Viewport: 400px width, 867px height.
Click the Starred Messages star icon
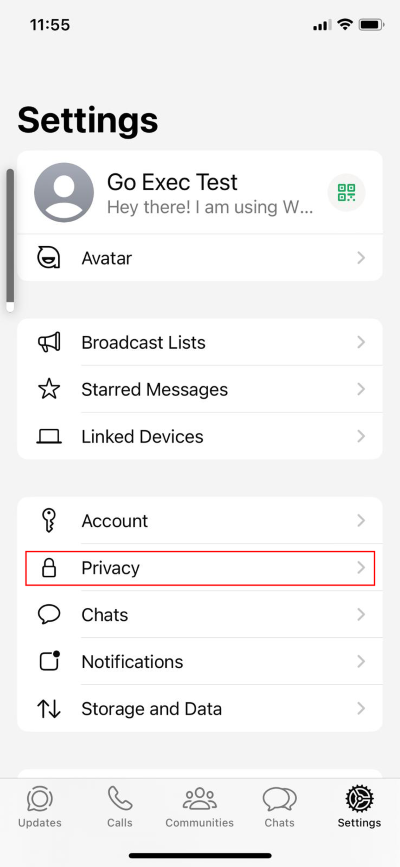49,389
